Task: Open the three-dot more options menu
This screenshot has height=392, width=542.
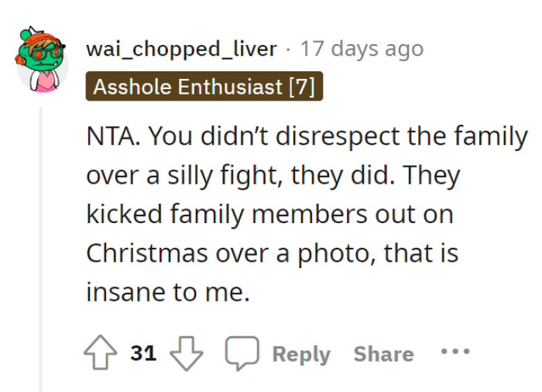Action: click(455, 352)
